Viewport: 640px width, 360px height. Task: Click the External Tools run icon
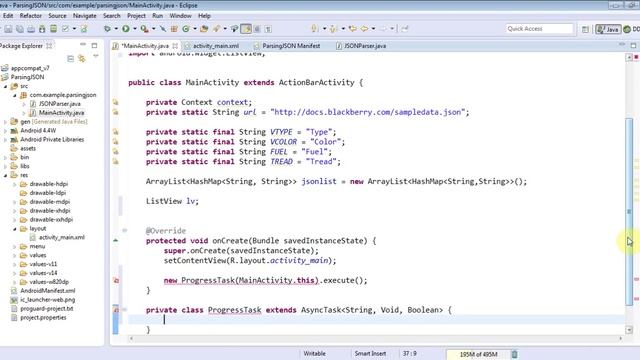[x=144, y=29]
